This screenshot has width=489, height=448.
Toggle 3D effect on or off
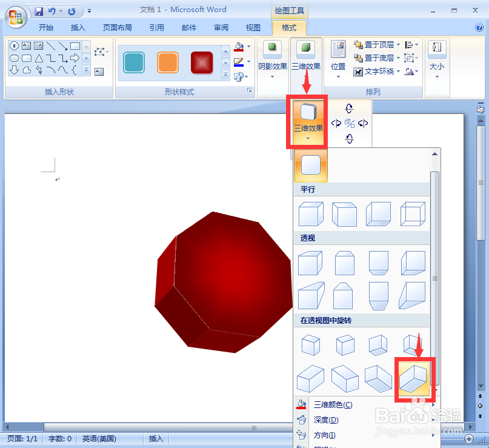[350, 123]
